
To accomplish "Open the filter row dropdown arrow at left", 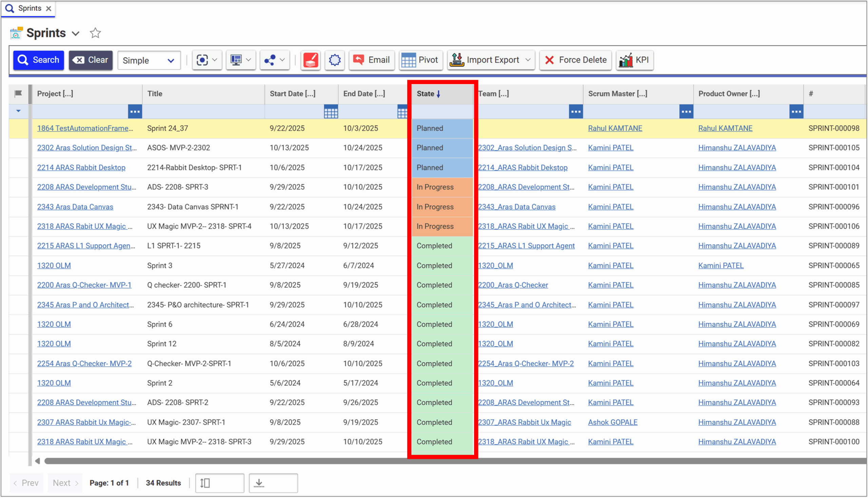I will point(18,111).
